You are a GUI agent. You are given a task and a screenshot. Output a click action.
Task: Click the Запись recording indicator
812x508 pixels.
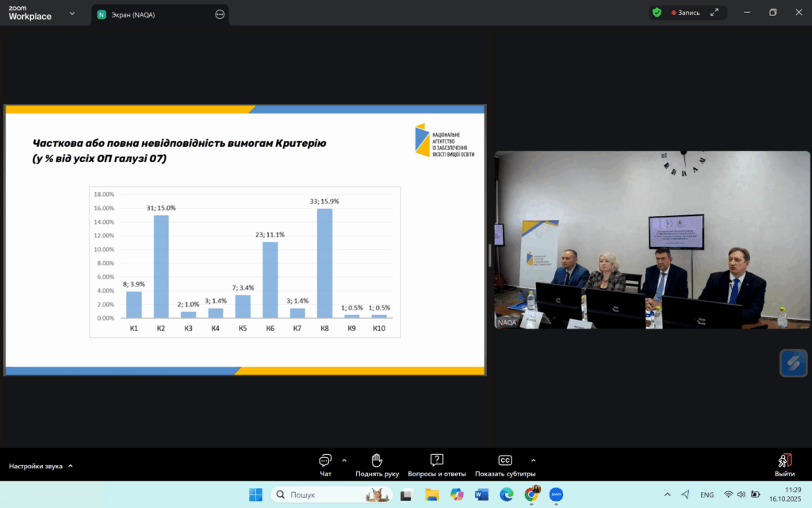(x=686, y=13)
